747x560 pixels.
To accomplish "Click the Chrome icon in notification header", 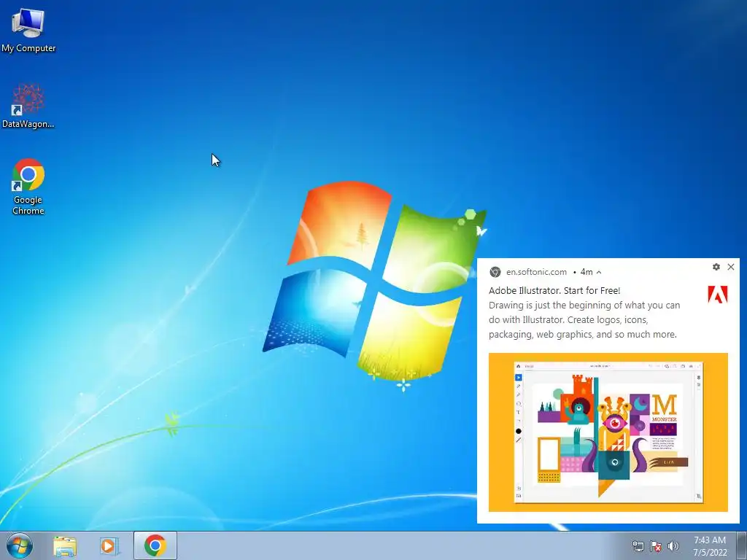I will (495, 272).
